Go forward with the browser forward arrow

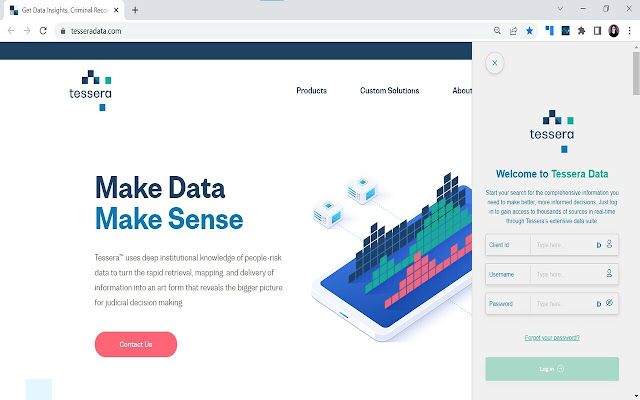[x=27, y=31]
